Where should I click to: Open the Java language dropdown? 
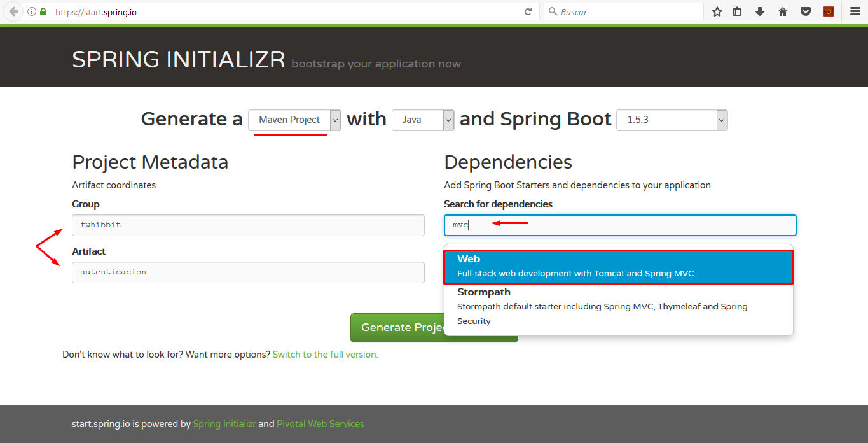pyautogui.click(x=422, y=120)
